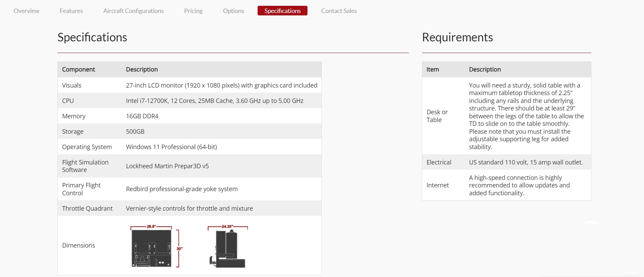Open the Options tab
Viewport: 644px width, 277px height.
(x=233, y=11)
